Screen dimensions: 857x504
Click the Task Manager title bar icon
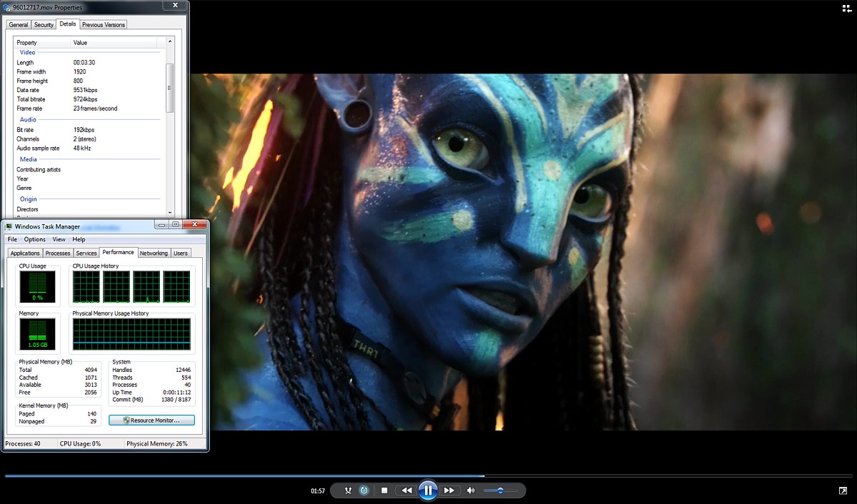tap(9, 226)
